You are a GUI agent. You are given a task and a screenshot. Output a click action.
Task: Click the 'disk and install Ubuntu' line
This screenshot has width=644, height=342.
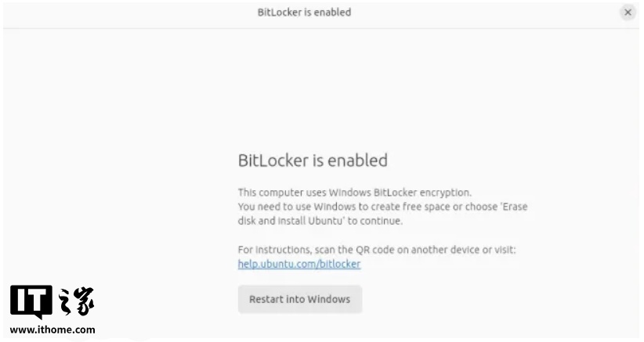click(x=320, y=221)
